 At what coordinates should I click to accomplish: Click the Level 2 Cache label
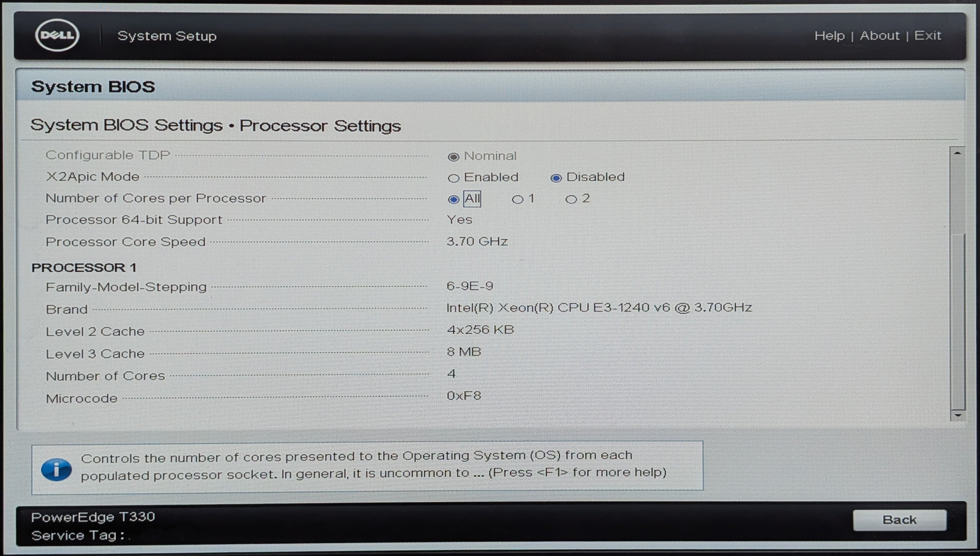(95, 331)
